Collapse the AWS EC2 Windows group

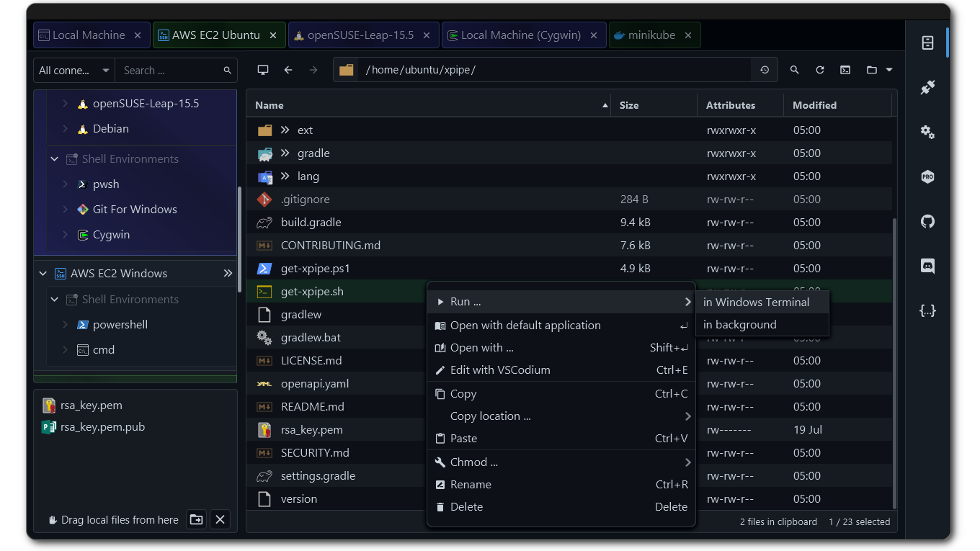point(43,274)
